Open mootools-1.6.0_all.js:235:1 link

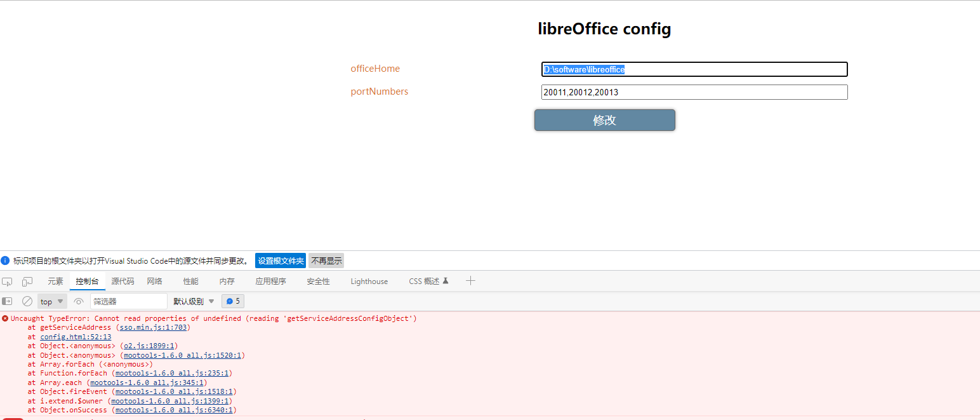pyautogui.click(x=172, y=373)
